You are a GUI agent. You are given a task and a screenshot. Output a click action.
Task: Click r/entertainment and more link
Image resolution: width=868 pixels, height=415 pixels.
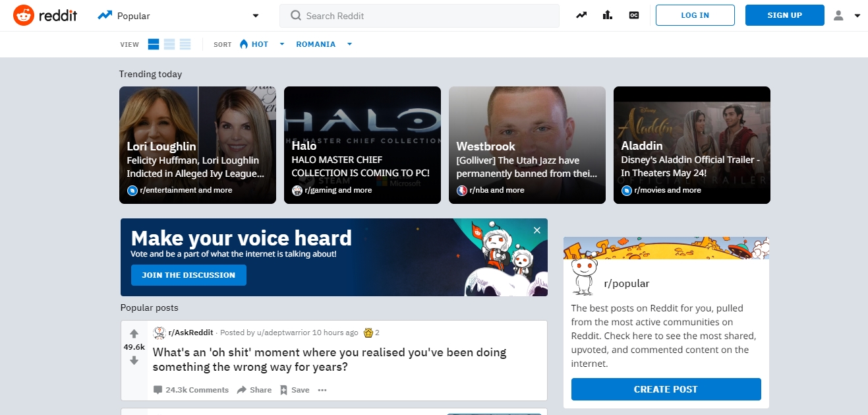pos(187,190)
